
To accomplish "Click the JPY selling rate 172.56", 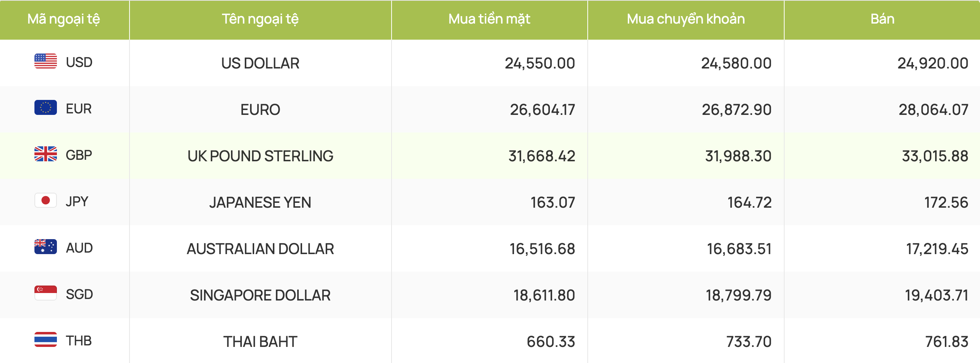I will click(x=946, y=202).
